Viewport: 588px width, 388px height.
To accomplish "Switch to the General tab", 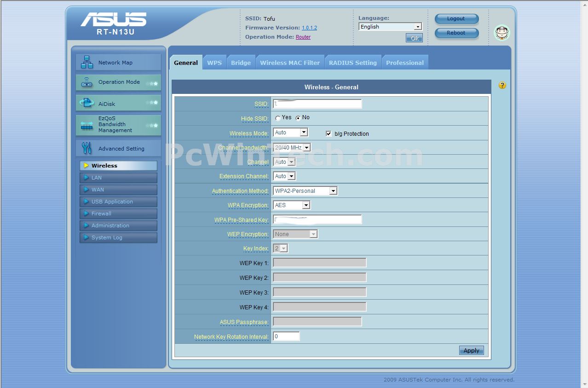I will pyautogui.click(x=186, y=63).
